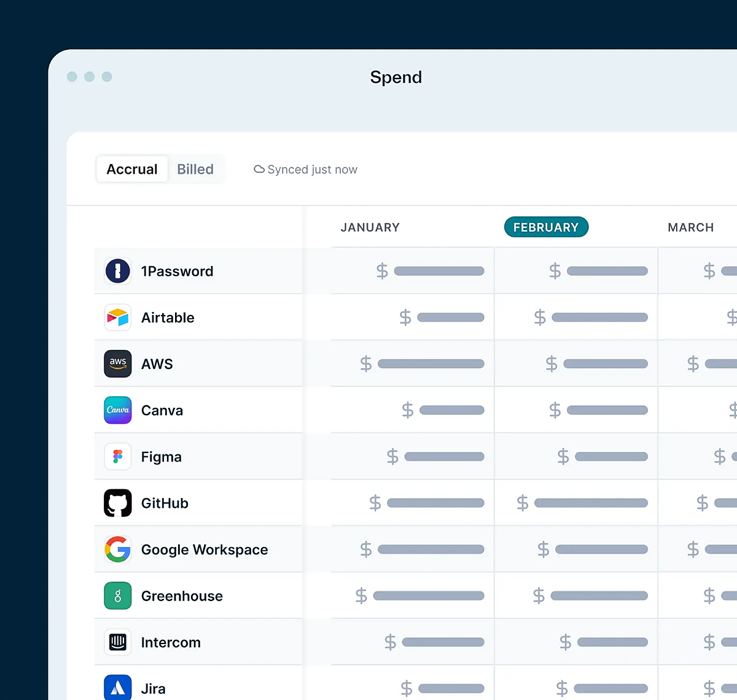Select Figma February spend cell
The image size is (737, 700).
pyautogui.click(x=576, y=457)
